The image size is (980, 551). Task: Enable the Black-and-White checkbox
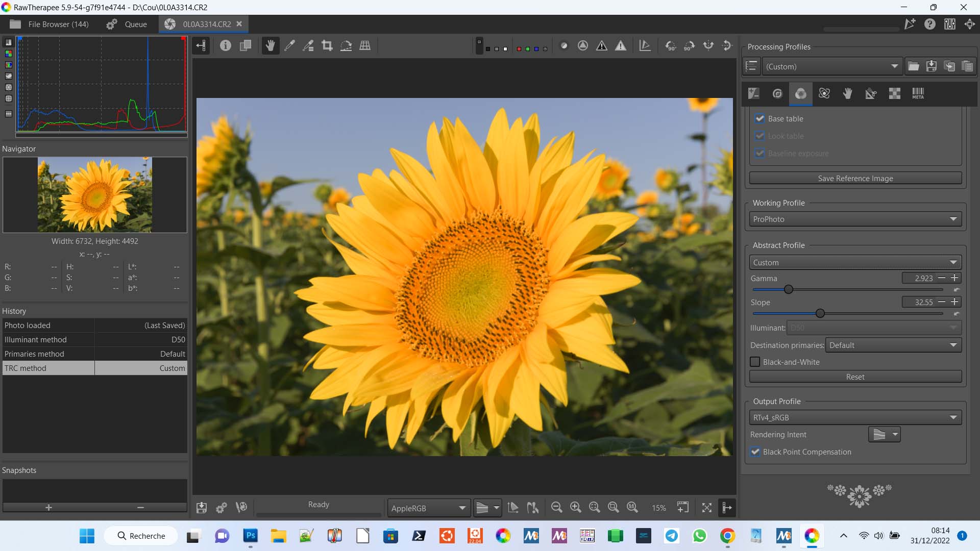[755, 362]
